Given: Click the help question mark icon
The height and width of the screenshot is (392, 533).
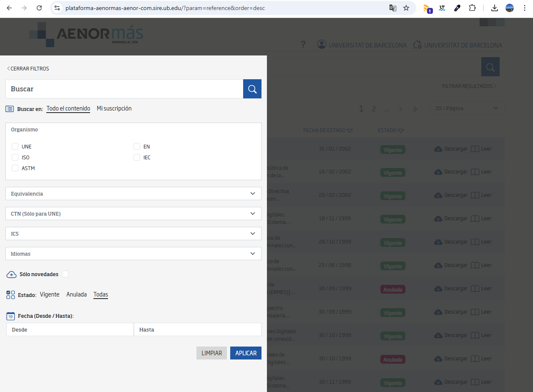Looking at the screenshot, I should pyautogui.click(x=303, y=45).
